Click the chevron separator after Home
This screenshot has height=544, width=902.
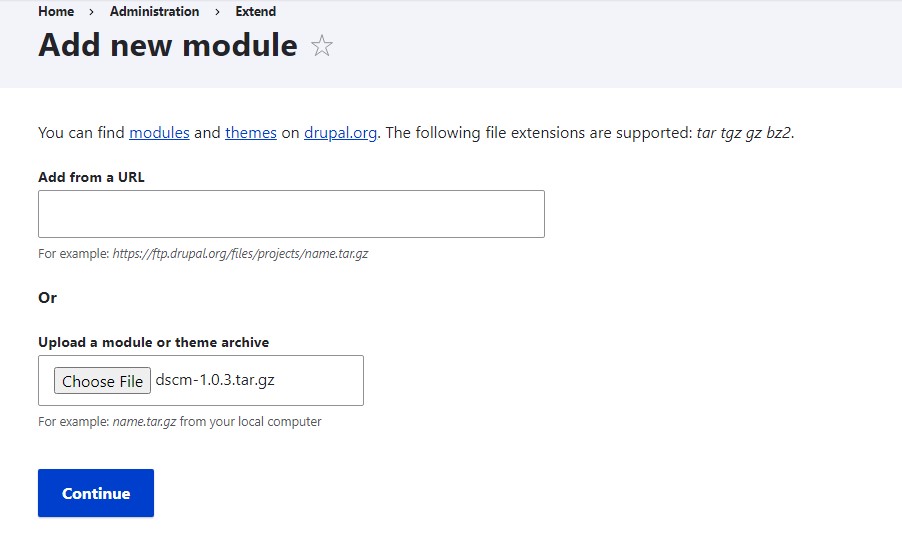(91, 12)
